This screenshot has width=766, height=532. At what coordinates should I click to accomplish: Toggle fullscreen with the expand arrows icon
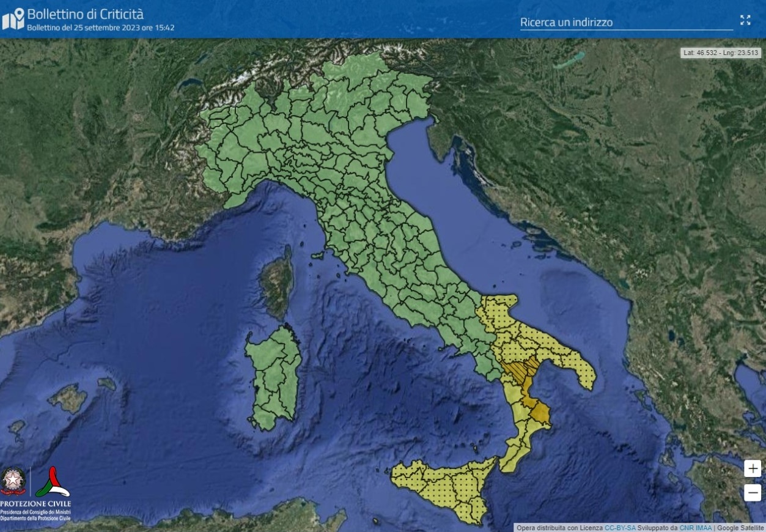pyautogui.click(x=745, y=20)
